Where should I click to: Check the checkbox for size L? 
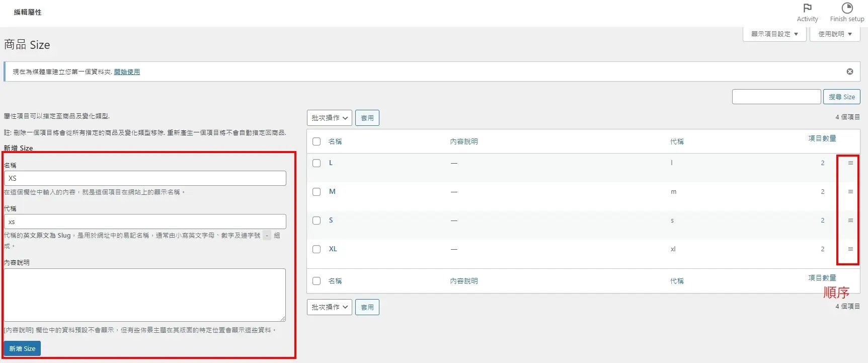pos(317,163)
